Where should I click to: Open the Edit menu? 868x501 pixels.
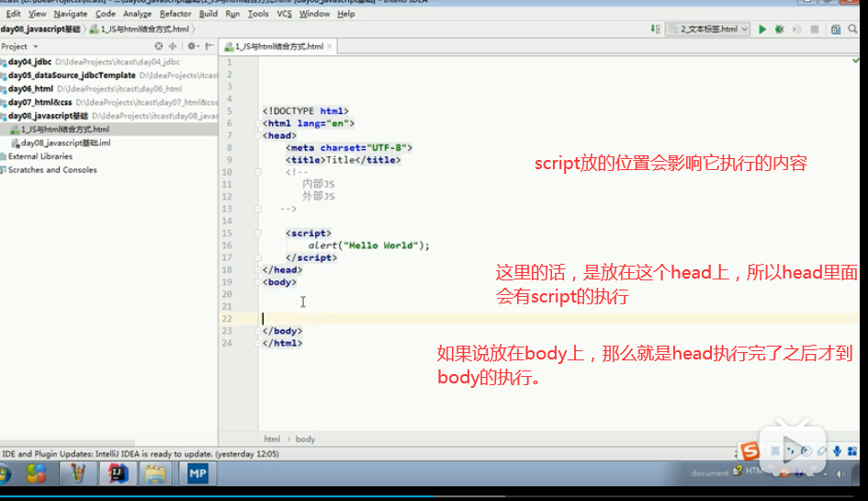coord(13,14)
